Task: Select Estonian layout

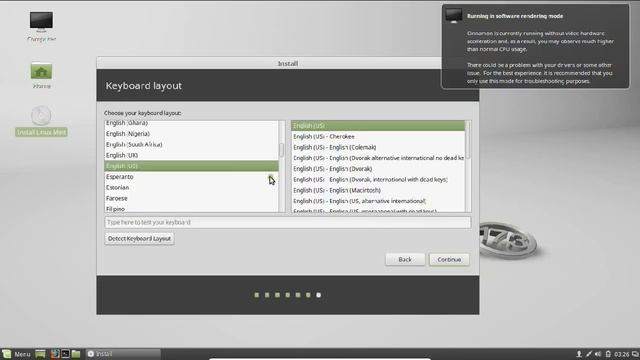Action: 191,187
